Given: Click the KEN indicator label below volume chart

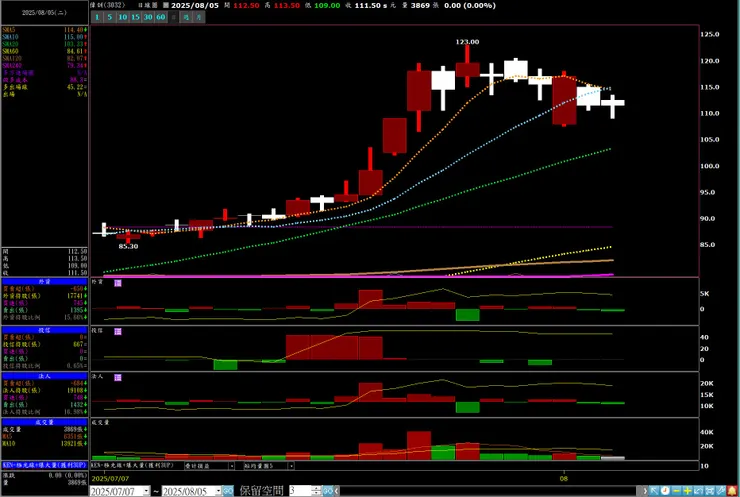Looking at the screenshot, I should (x=132, y=465).
